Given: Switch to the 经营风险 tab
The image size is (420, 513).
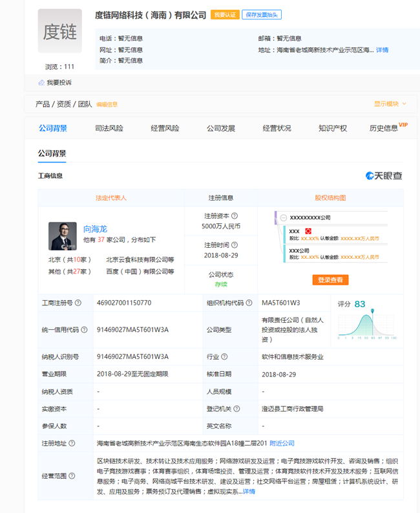Looking at the screenshot, I should (165, 128).
